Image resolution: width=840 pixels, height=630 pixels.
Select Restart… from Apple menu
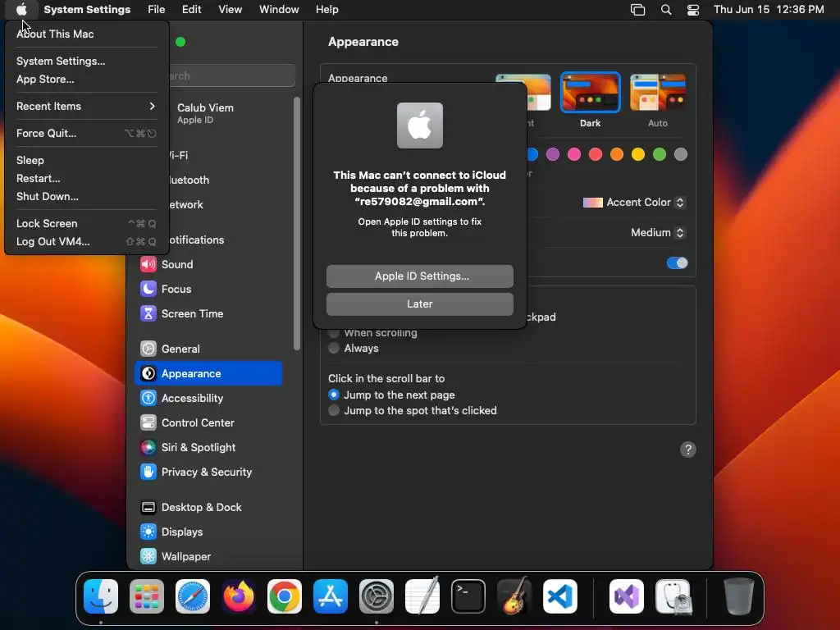[86, 178]
